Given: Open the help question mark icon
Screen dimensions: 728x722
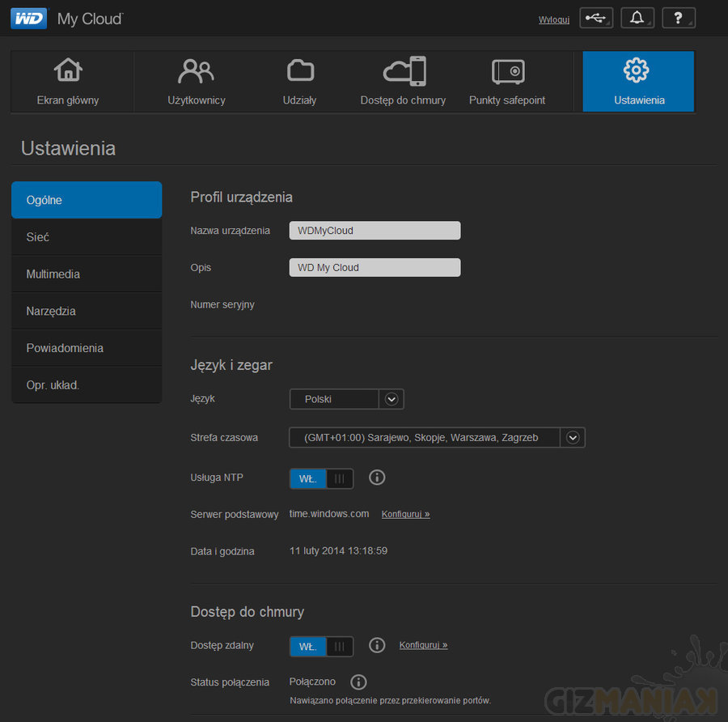Looking at the screenshot, I should tap(678, 19).
